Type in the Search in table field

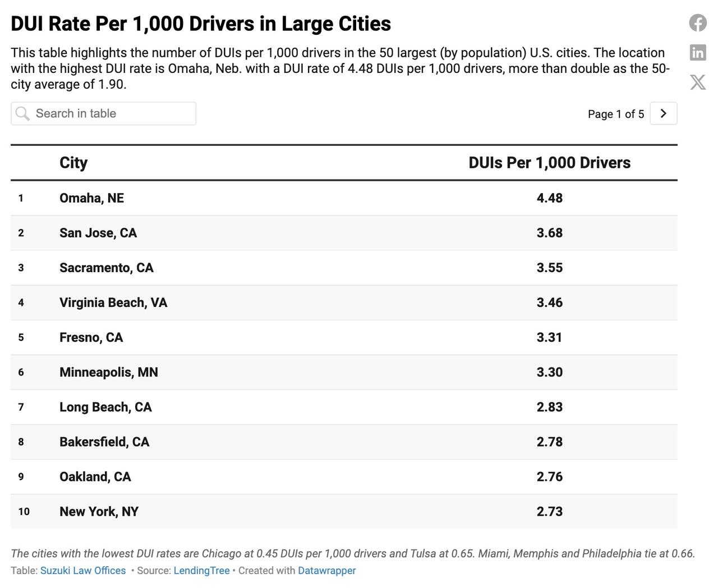click(112, 114)
